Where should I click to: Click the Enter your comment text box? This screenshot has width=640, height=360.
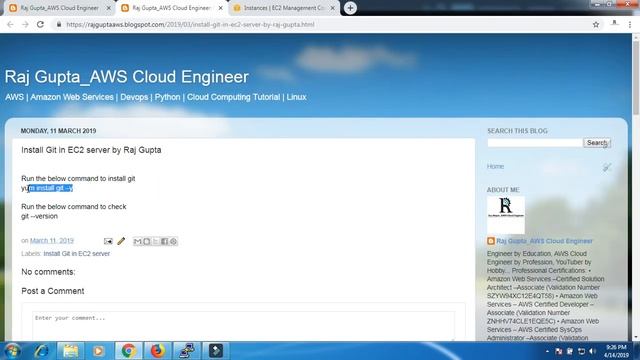click(243, 325)
